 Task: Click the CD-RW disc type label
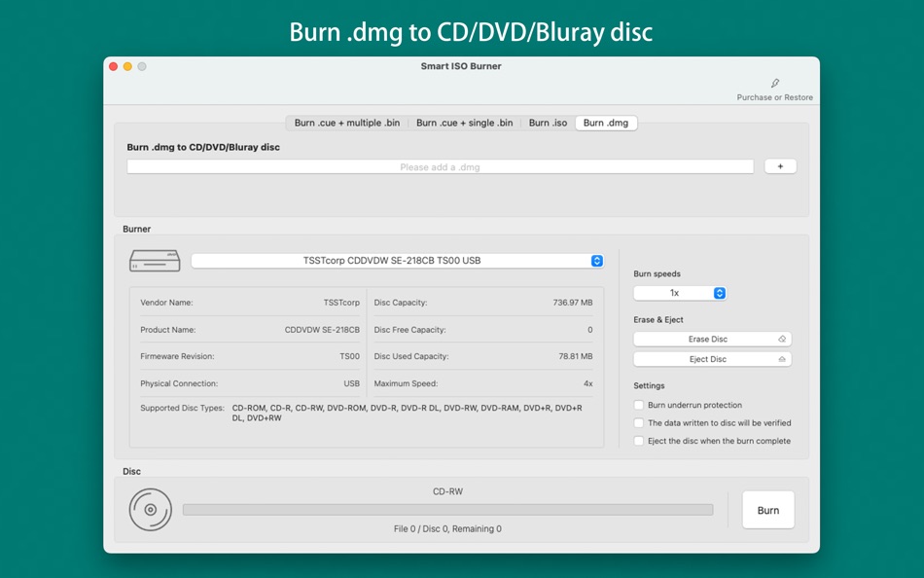point(447,491)
